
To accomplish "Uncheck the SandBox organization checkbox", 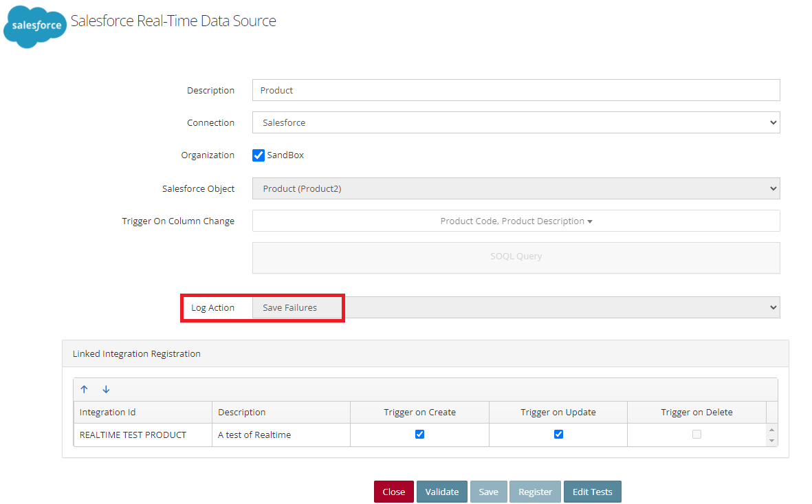I will click(x=259, y=155).
